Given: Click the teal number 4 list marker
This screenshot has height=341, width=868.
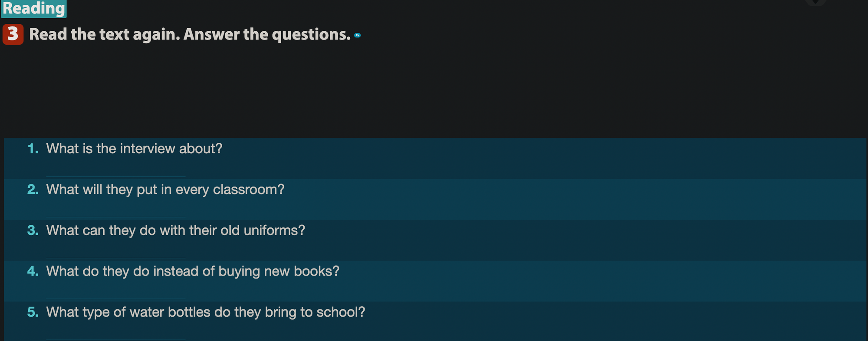Looking at the screenshot, I should click(x=33, y=271).
